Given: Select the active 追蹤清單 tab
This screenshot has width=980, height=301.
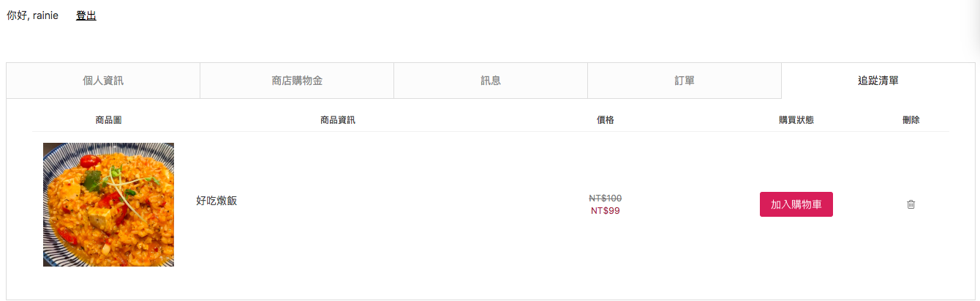Looking at the screenshot, I should tap(878, 81).
